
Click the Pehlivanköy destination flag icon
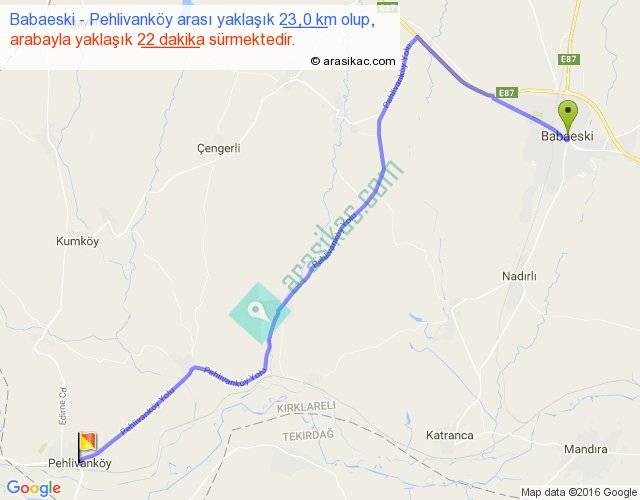pos(87,447)
